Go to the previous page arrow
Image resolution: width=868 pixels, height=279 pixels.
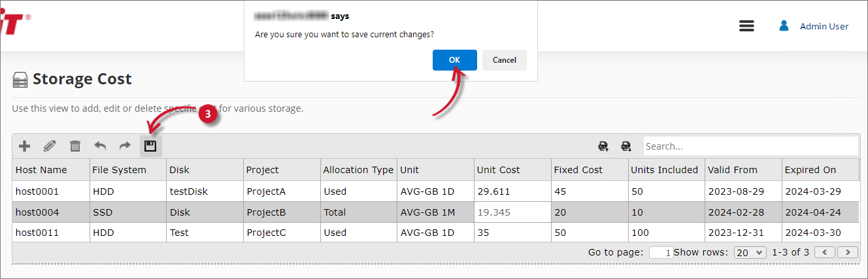(826, 252)
